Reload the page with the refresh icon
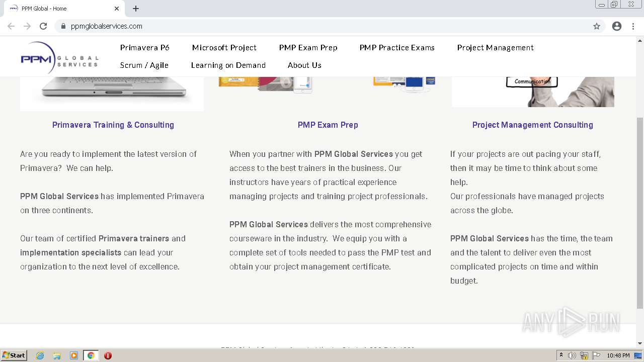Image resolution: width=644 pixels, height=362 pixels. coord(43,26)
